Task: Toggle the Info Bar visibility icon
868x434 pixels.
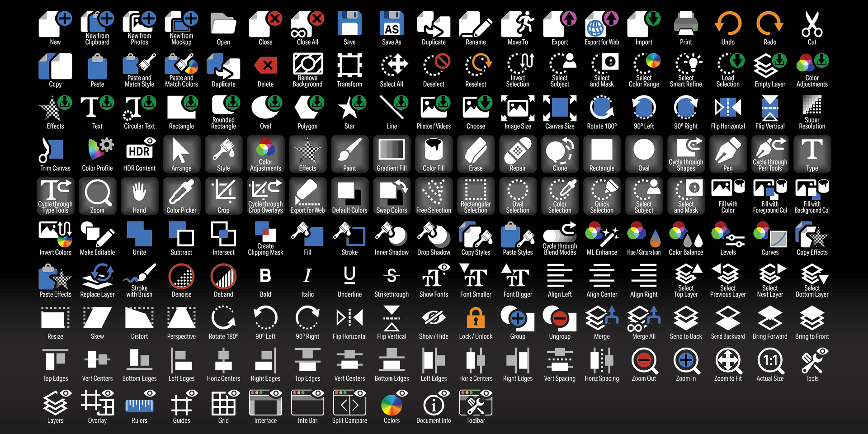Action: point(307,402)
